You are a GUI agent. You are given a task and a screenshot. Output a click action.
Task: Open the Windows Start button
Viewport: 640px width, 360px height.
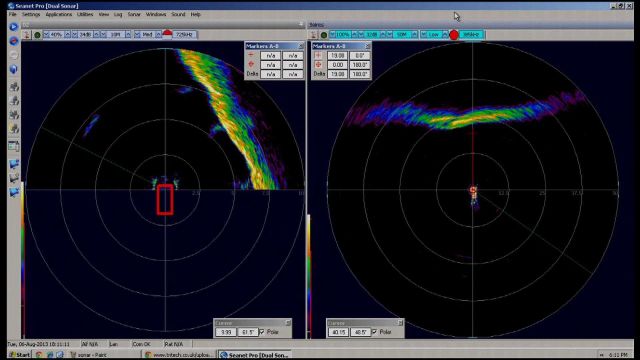pyautogui.click(x=20, y=355)
